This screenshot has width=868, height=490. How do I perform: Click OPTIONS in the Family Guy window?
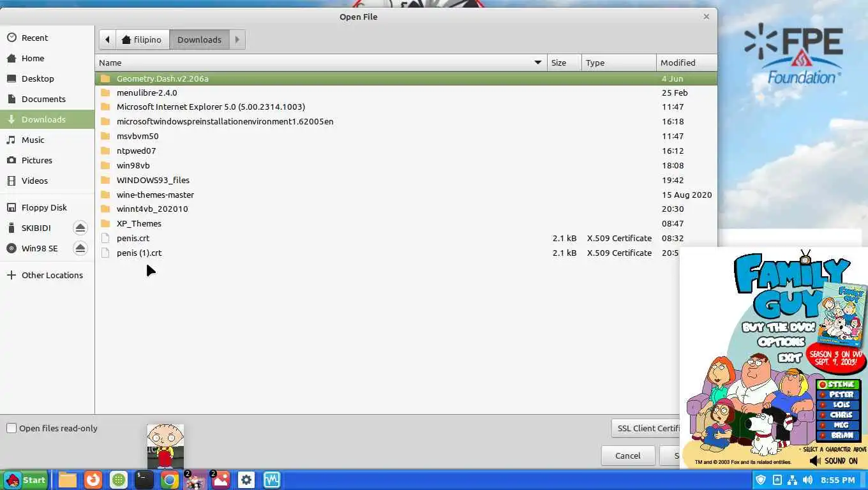(781, 343)
